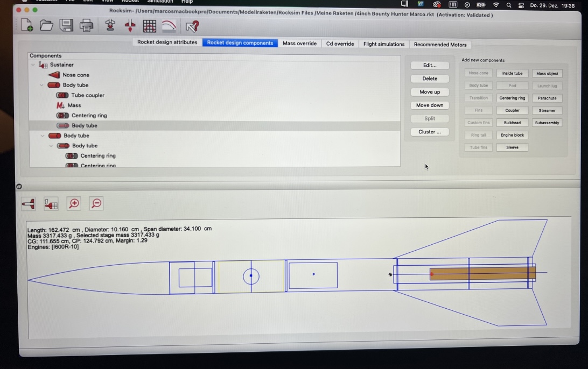Screen dimensions: 588x369
Task: Collapse the Sustainer tree node
Action: click(33, 65)
